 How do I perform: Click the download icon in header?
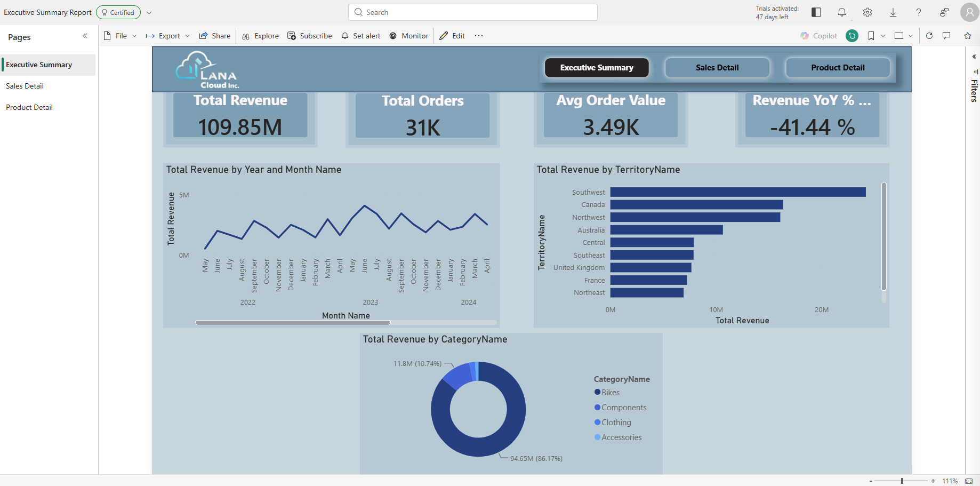[893, 12]
